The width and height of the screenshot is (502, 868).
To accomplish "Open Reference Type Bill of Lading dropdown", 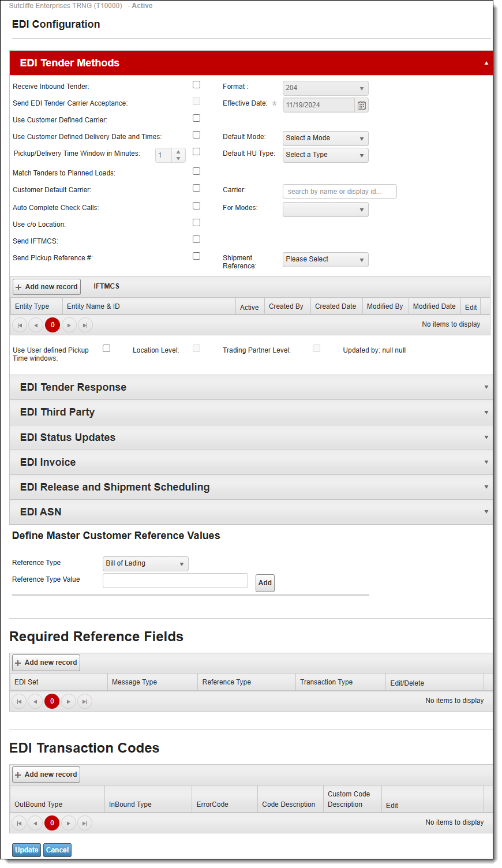I will pyautogui.click(x=145, y=564).
